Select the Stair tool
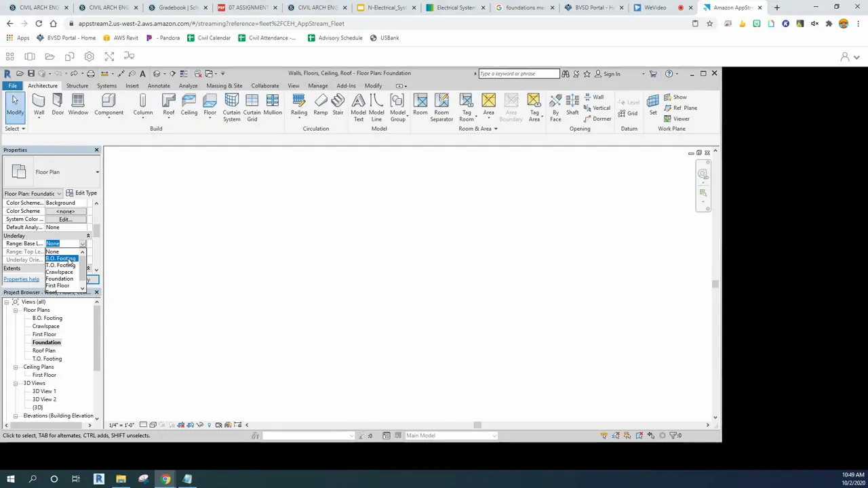Image resolution: width=868 pixels, height=488 pixels. 338,105
